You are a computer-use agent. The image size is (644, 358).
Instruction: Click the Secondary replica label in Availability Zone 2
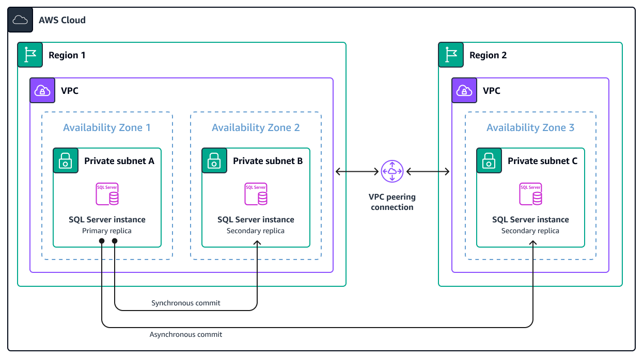(x=256, y=231)
